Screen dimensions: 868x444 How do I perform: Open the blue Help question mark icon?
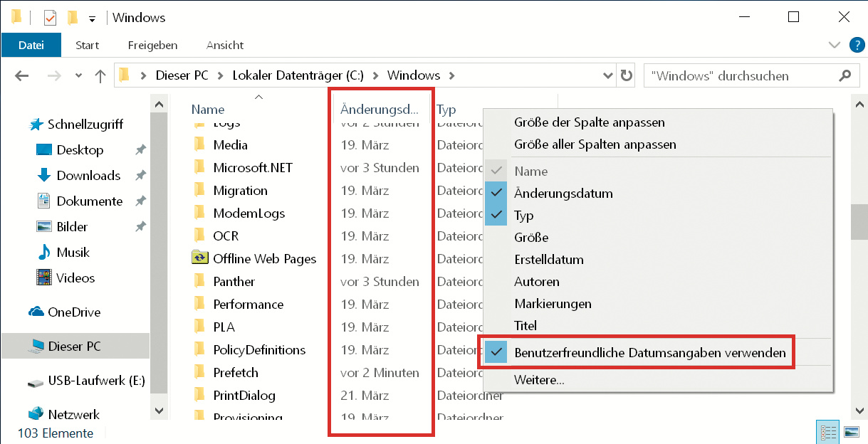pos(857,45)
